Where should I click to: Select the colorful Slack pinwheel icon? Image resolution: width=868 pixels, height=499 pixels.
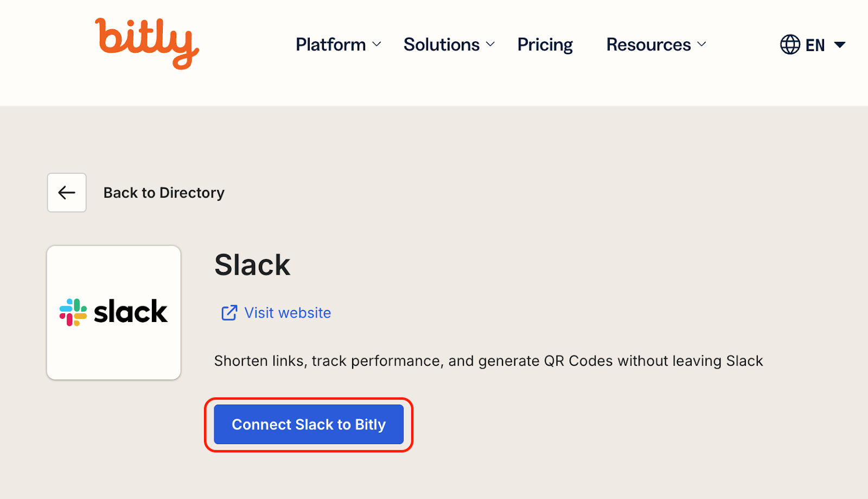(74, 312)
